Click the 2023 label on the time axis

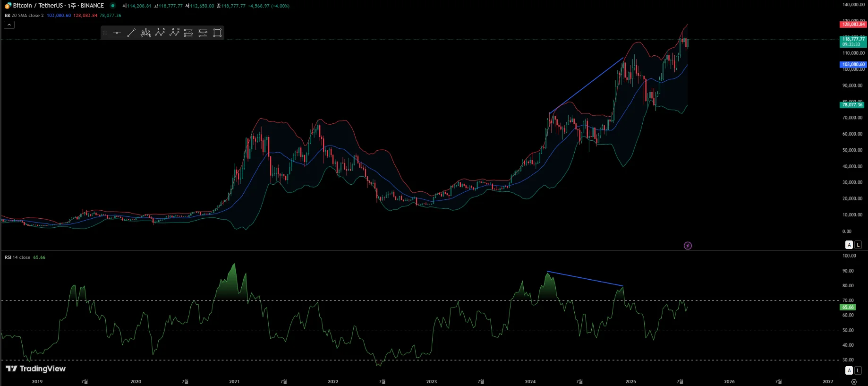click(x=432, y=381)
